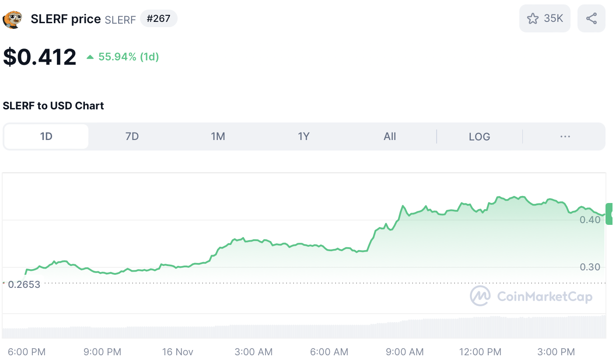This screenshot has width=616, height=364.
Task: Click the 3:00 PM time axis label
Action: [x=556, y=352]
